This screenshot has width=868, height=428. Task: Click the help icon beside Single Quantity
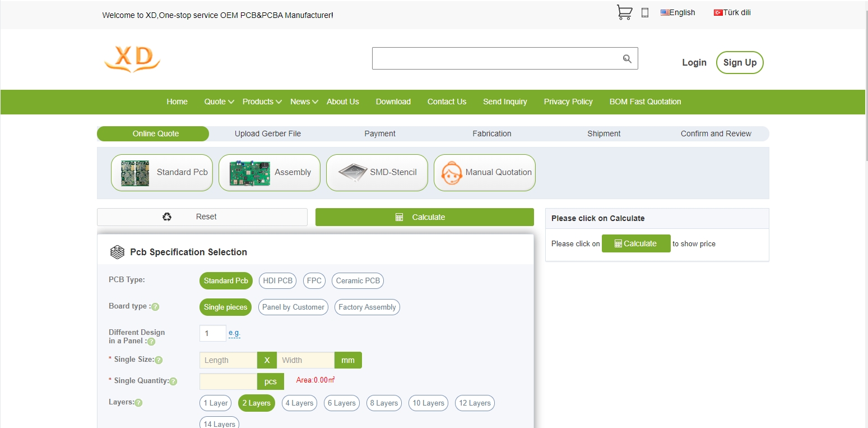(173, 381)
